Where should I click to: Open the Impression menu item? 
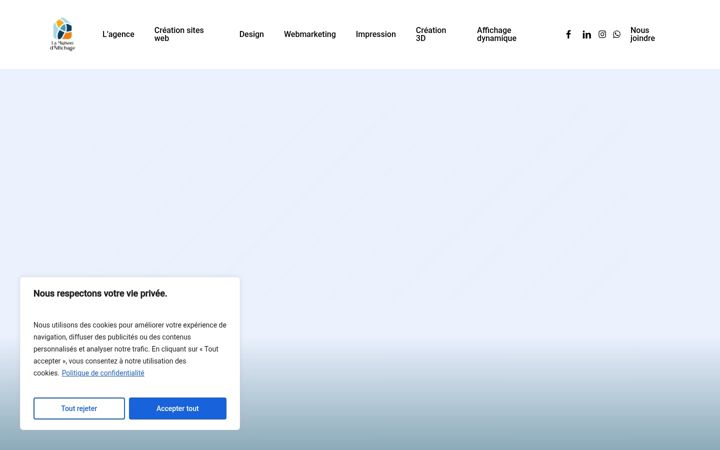click(x=376, y=34)
